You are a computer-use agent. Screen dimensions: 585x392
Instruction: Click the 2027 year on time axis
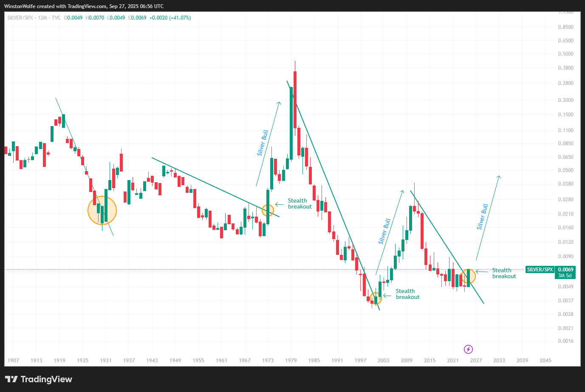476,361
